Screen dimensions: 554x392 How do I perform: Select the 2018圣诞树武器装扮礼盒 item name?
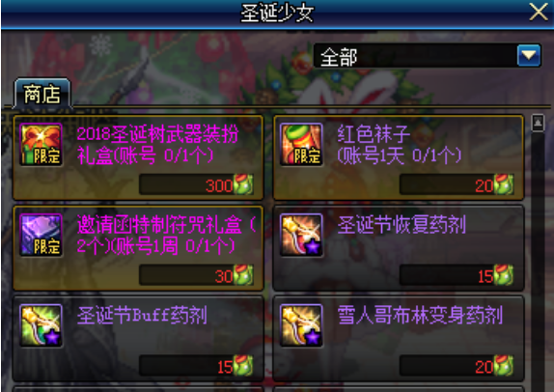click(x=157, y=145)
